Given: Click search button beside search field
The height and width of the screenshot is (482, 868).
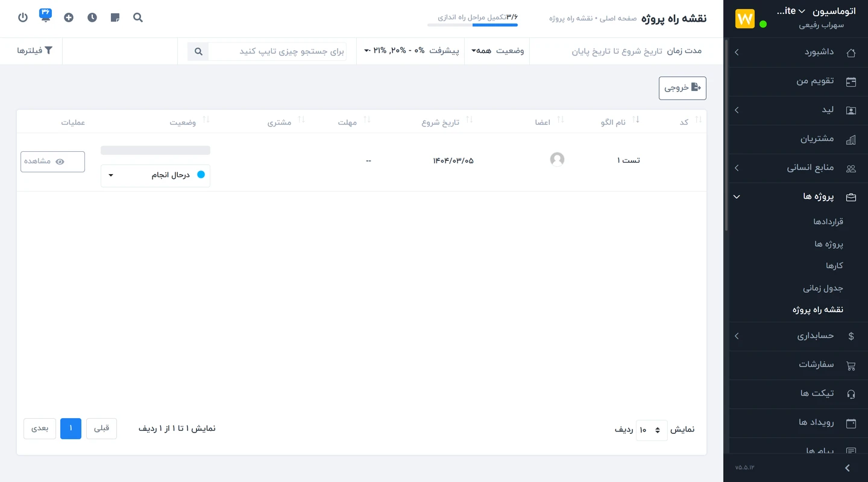Looking at the screenshot, I should (198, 51).
